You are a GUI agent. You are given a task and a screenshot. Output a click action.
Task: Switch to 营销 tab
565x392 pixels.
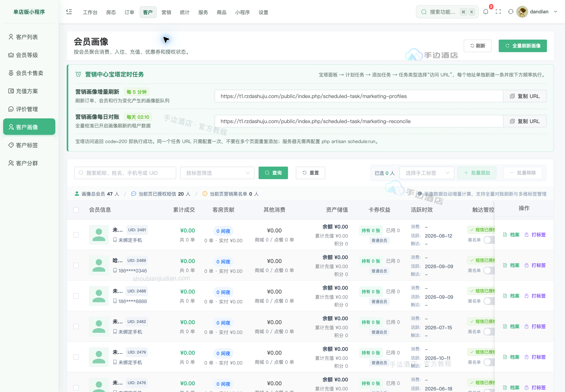[x=166, y=12]
